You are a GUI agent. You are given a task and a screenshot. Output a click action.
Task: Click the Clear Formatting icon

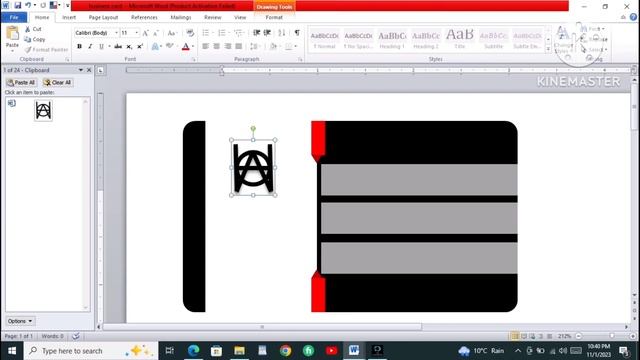pos(190,33)
